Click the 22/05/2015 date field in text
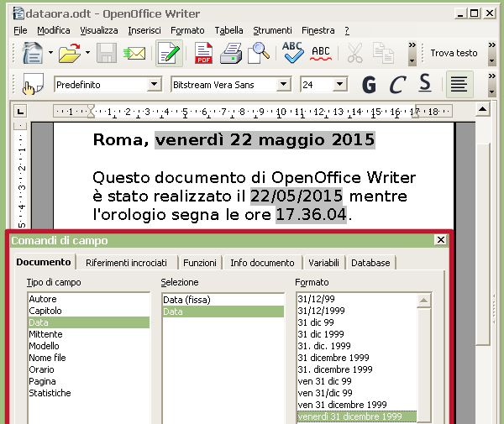Image resolution: width=504 pixels, height=424 pixels. [297, 196]
